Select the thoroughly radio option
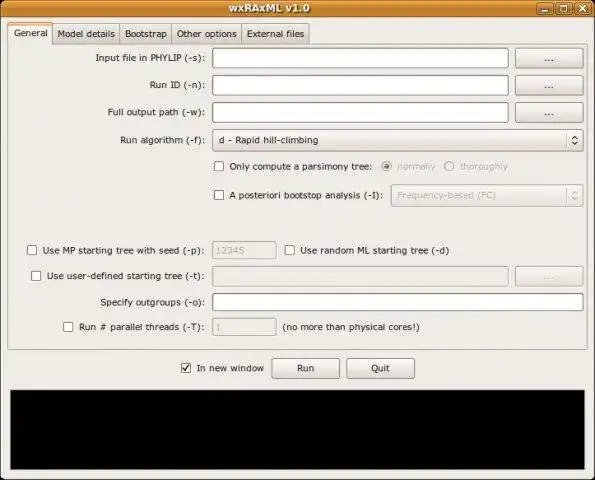 tap(449, 166)
